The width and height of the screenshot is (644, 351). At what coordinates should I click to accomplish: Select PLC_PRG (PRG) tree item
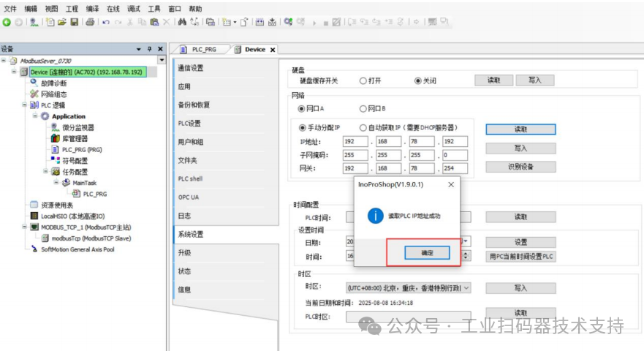click(x=82, y=150)
